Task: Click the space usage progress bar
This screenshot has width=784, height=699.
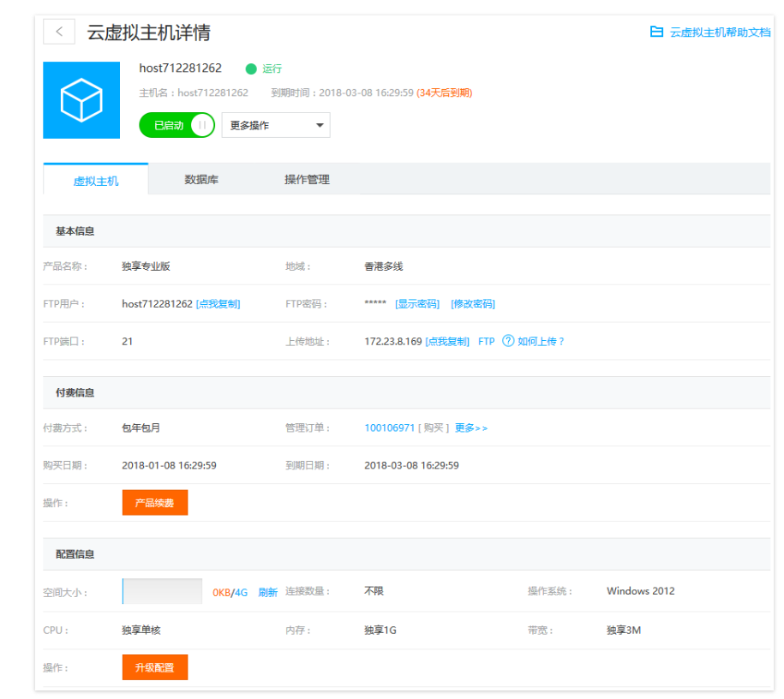Action: 163,591
